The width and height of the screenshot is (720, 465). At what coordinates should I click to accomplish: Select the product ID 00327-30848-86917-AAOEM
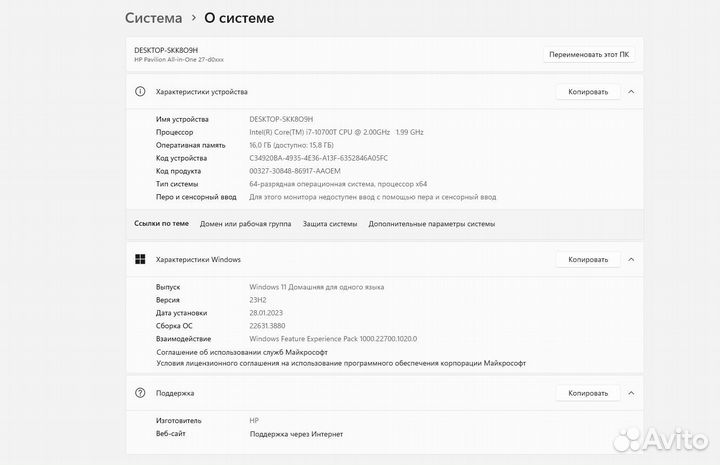pos(295,171)
